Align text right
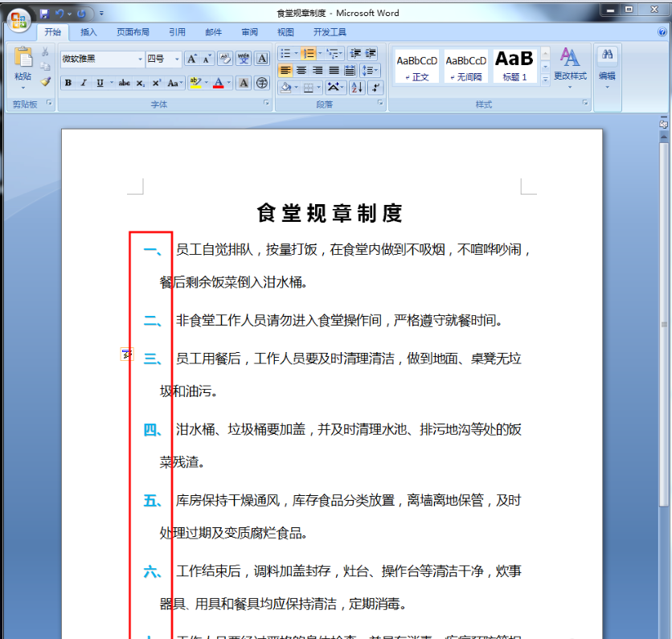Image resolution: width=672 pixels, height=639 pixels. (318, 70)
